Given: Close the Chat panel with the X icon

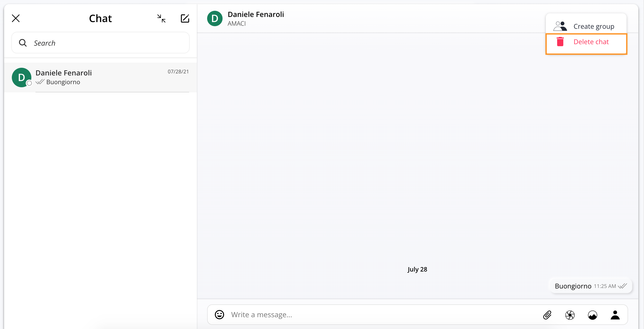Looking at the screenshot, I should coord(16,18).
